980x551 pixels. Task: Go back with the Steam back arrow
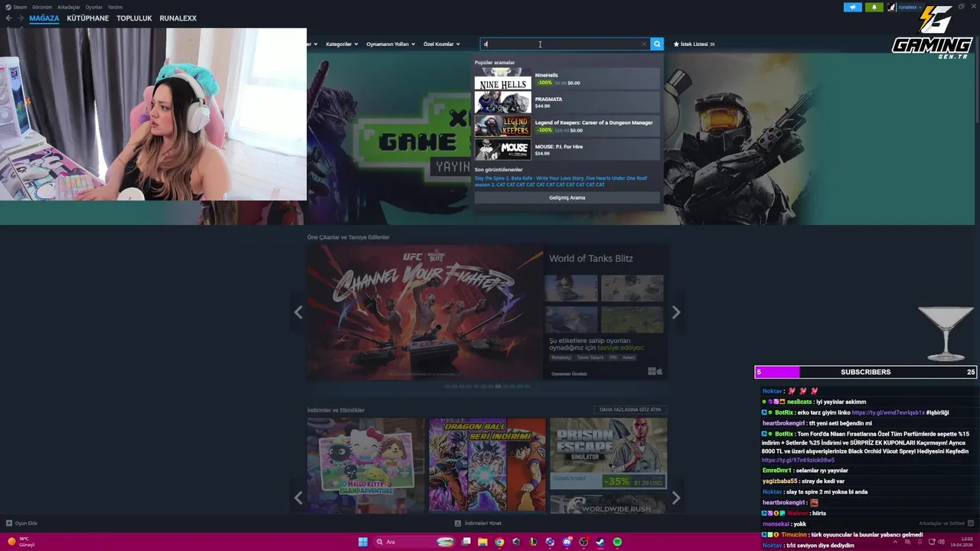pos(9,18)
